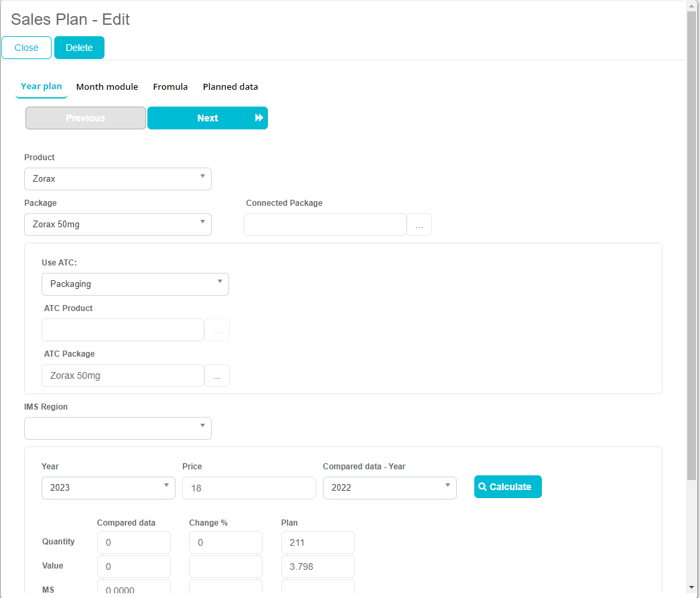Go to Next step in wizard
The width and height of the screenshot is (700, 598).
pos(208,118)
